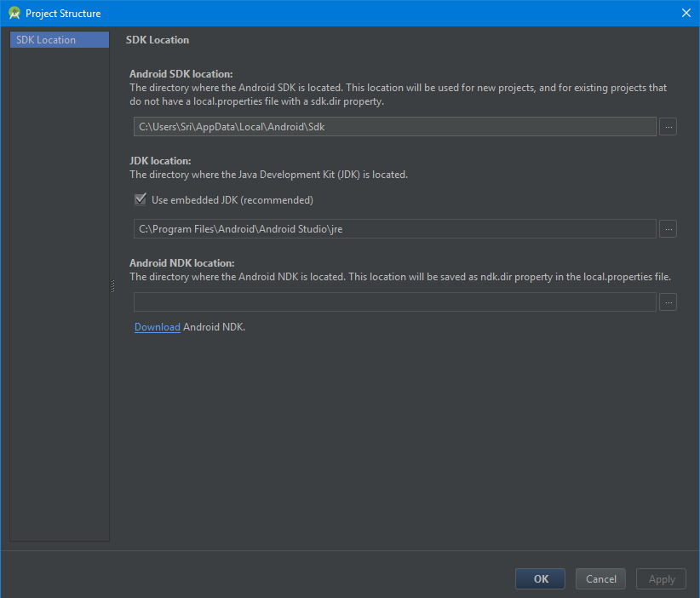This screenshot has width=700, height=598.
Task: Click the Cancel button
Action: click(600, 578)
